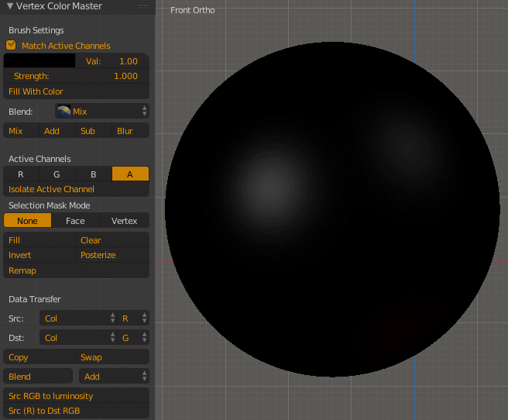Click the panel drag grip icon
The width and height of the screenshot is (508, 420).
point(143,7)
